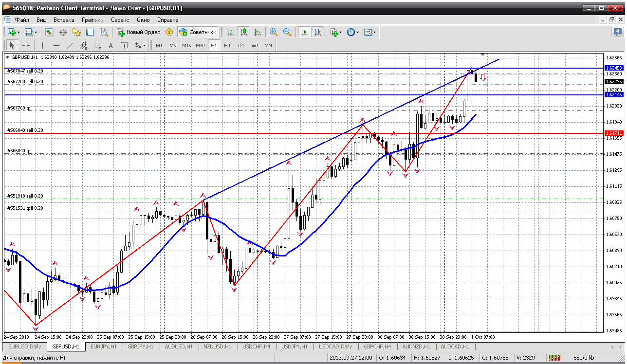
Task: Click the 1.62450 blue price level label
Action: tap(613, 68)
